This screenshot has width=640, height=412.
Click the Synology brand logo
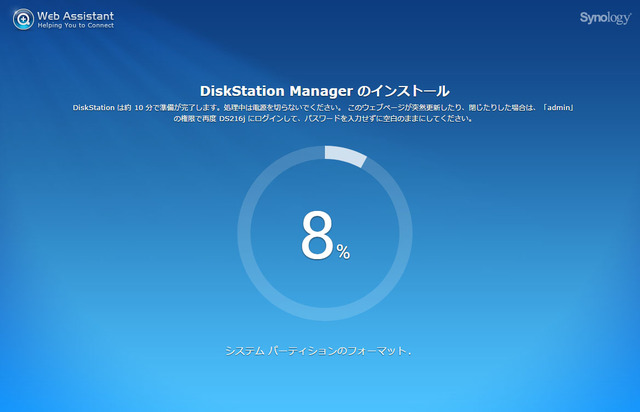point(605,18)
